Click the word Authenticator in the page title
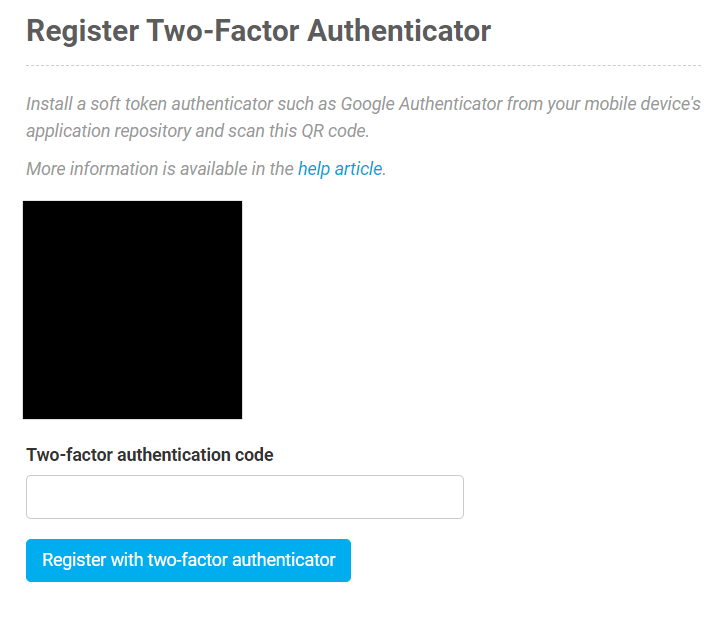 tap(399, 31)
